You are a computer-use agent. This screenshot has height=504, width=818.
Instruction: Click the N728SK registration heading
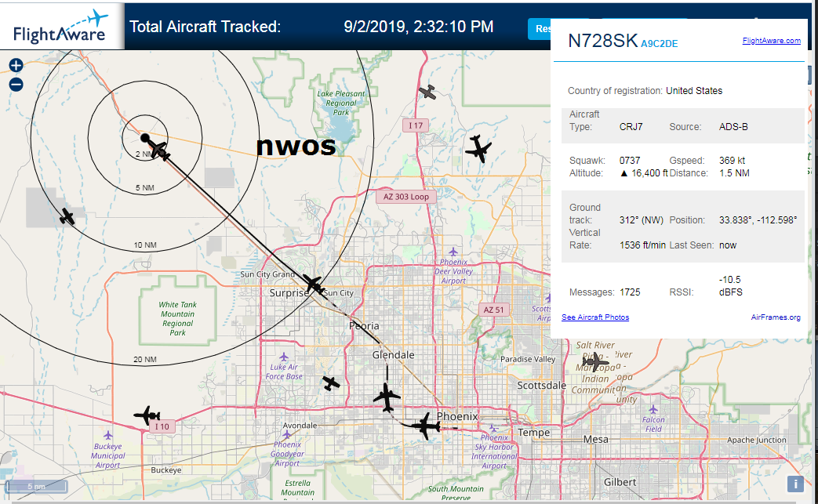(602, 41)
